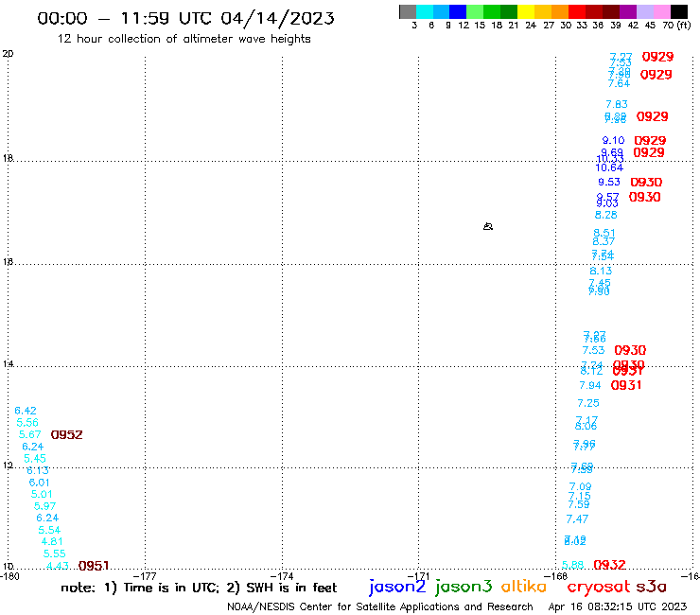Click the cryosat satellite label
Image resolution: width=700 pixels, height=615 pixels.
[599, 587]
